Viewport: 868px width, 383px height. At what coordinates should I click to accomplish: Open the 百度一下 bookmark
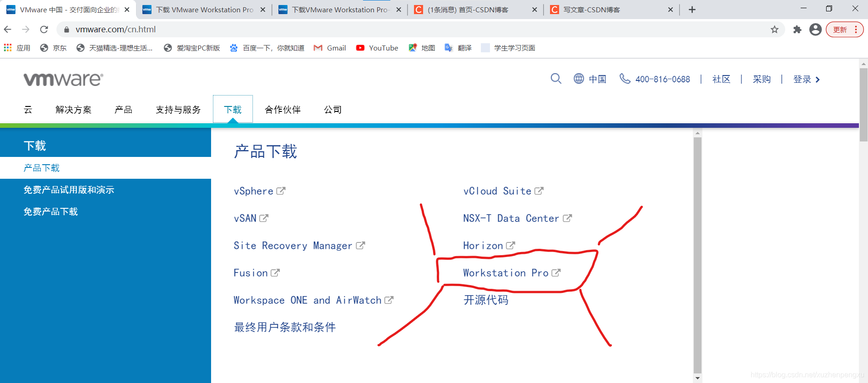pyautogui.click(x=267, y=48)
